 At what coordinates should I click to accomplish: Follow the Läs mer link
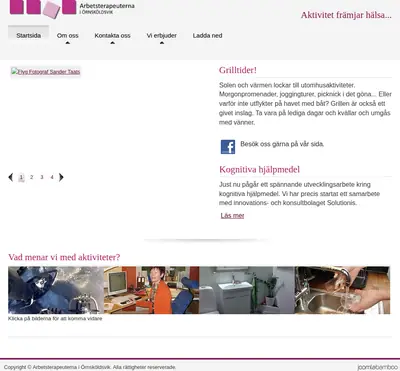coord(232,216)
